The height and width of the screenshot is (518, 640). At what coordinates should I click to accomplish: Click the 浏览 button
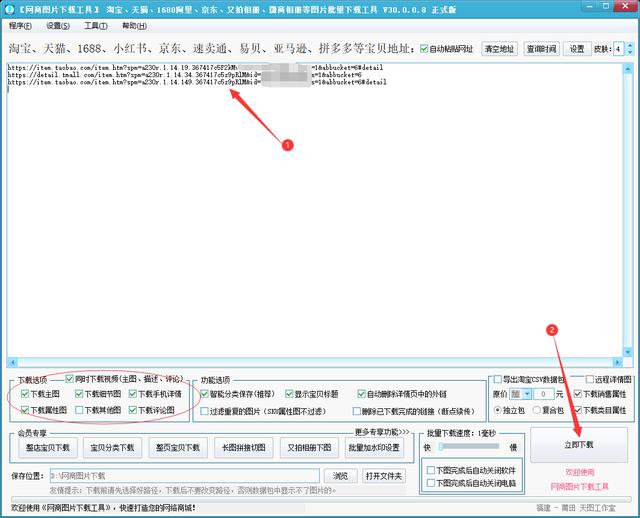pyautogui.click(x=340, y=476)
